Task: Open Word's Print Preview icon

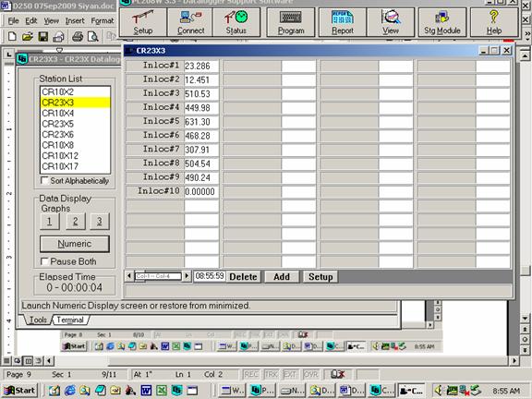Action: pos(93,36)
